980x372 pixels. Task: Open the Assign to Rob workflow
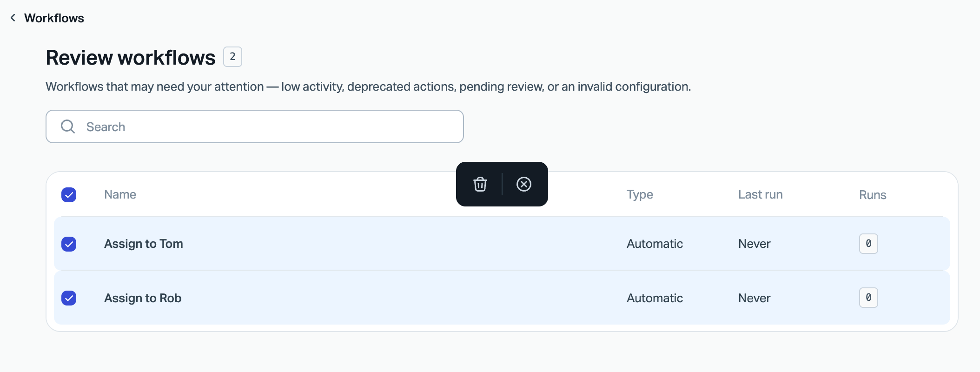143,298
